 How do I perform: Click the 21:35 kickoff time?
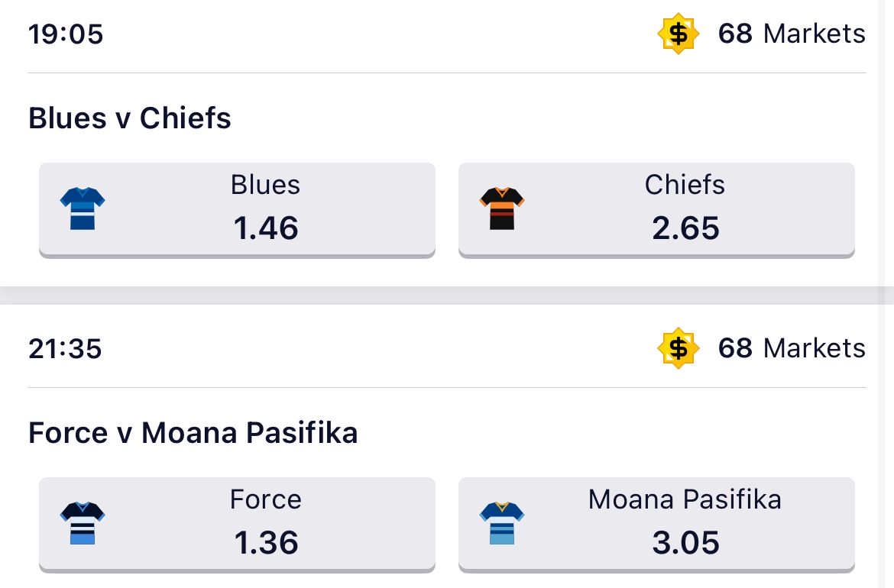tap(66, 349)
